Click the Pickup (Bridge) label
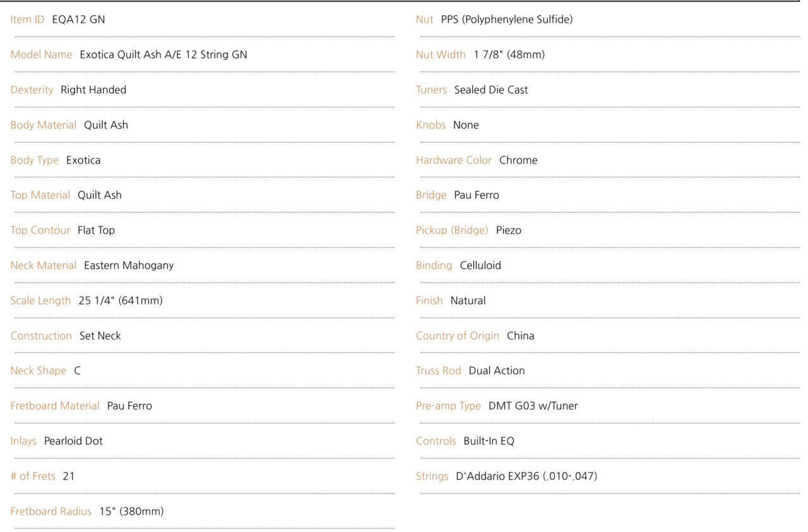Image resolution: width=808 pixels, height=532 pixels. click(452, 230)
